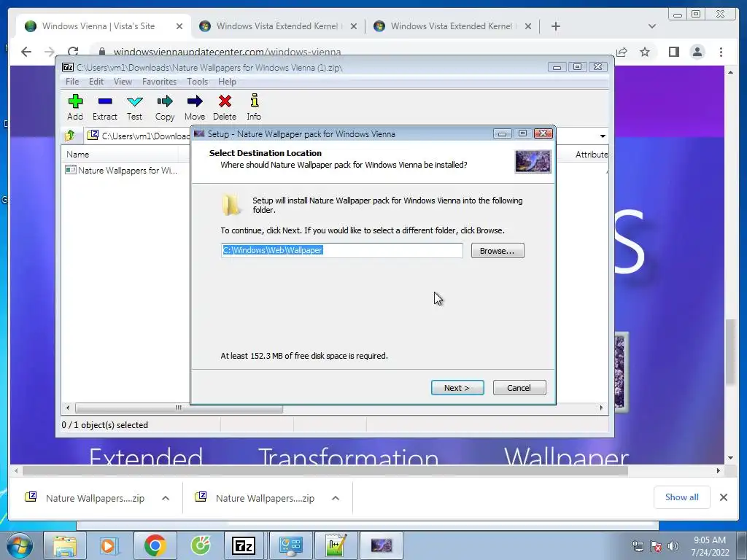Cancel the Nature Wallpaper pack setup
Image resolution: width=747 pixels, height=560 pixels.
pos(519,388)
